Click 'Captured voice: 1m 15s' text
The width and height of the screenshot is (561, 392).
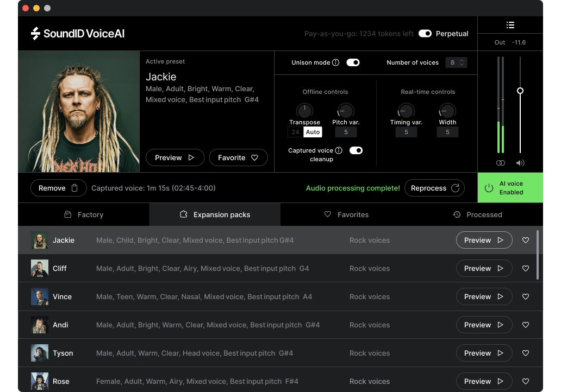[130, 188]
